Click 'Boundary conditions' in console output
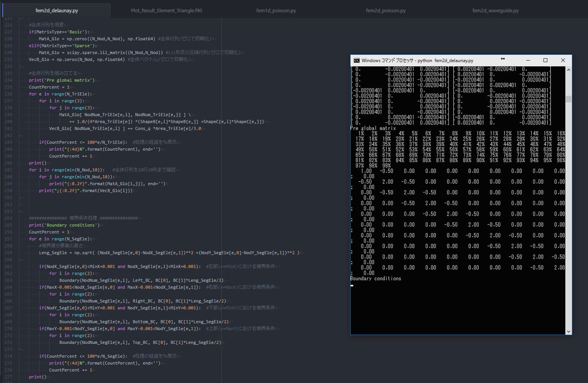The height and width of the screenshot is (383, 588). pyautogui.click(x=376, y=279)
